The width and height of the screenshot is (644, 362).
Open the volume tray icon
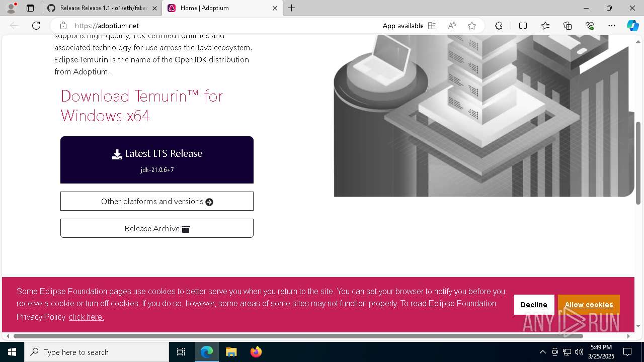pos(579,352)
